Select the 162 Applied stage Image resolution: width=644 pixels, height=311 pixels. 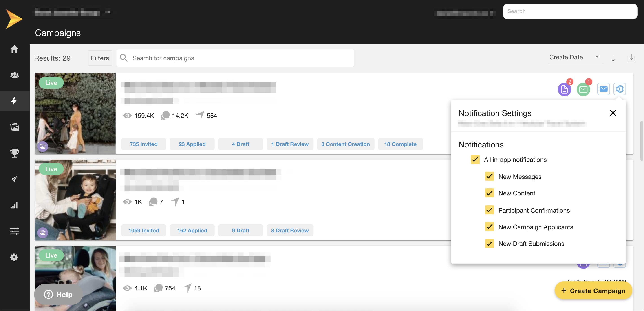pos(192,230)
